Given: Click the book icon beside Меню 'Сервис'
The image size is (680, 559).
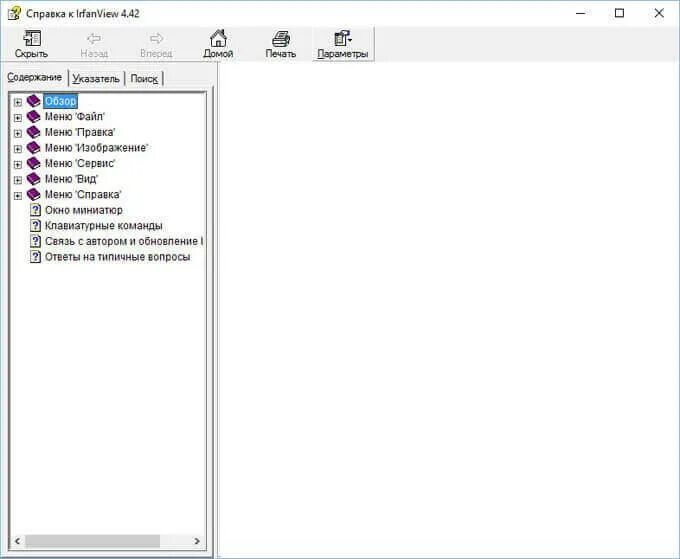Looking at the screenshot, I should point(33,163).
